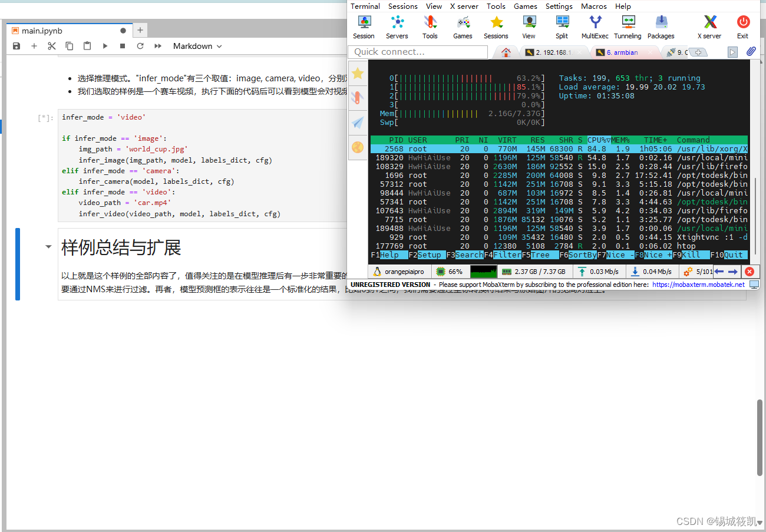Collapse the 样例总结与扩展 heading section
Image resolution: width=766 pixels, height=532 pixels.
click(48, 247)
